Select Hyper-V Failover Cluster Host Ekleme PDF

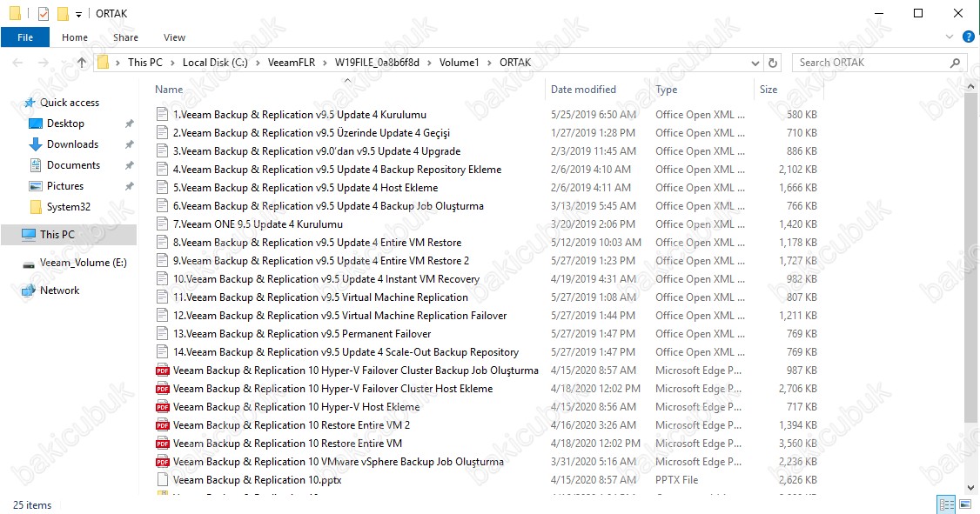[x=332, y=389]
